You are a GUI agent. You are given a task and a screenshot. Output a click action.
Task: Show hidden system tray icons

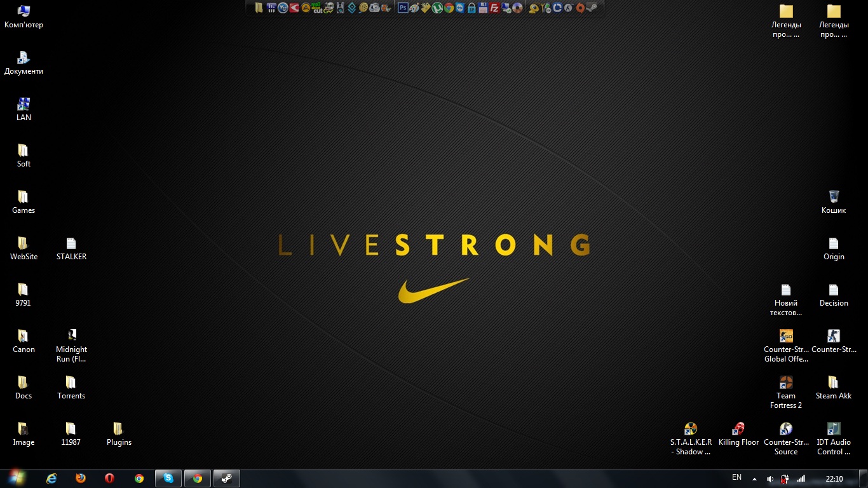pos(754,478)
